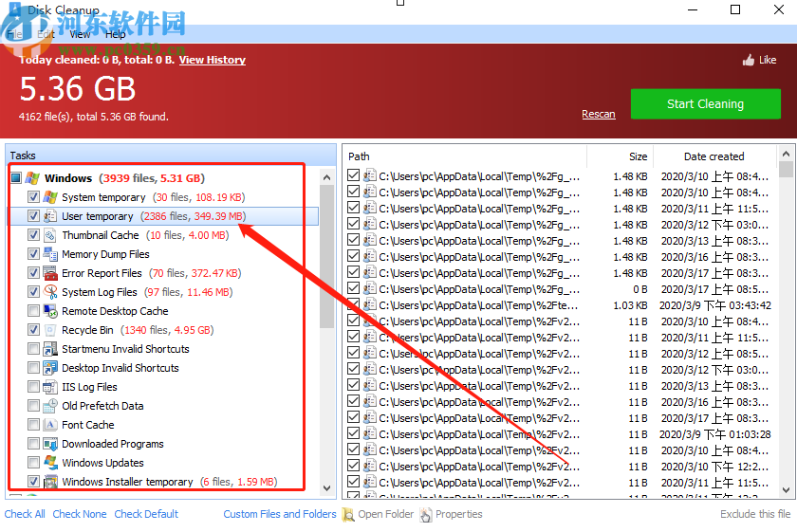Open Custom Files and Folders
797x532 pixels.
point(280,514)
